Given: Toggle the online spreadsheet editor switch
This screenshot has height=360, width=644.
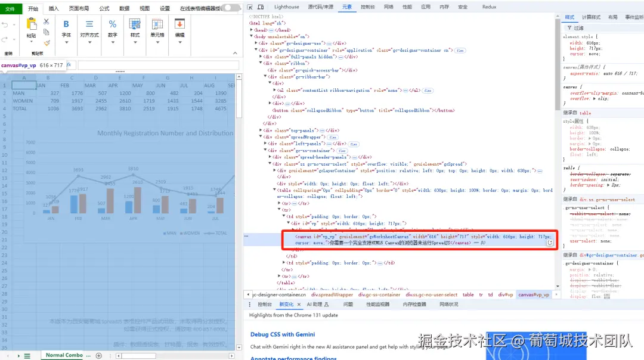Looking at the screenshot, I should [x=232, y=8].
